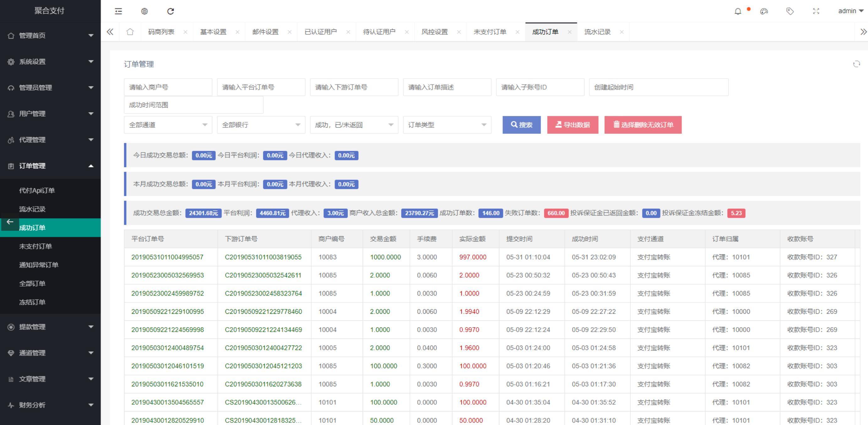Click the sidebar collapse menu icon

(118, 11)
